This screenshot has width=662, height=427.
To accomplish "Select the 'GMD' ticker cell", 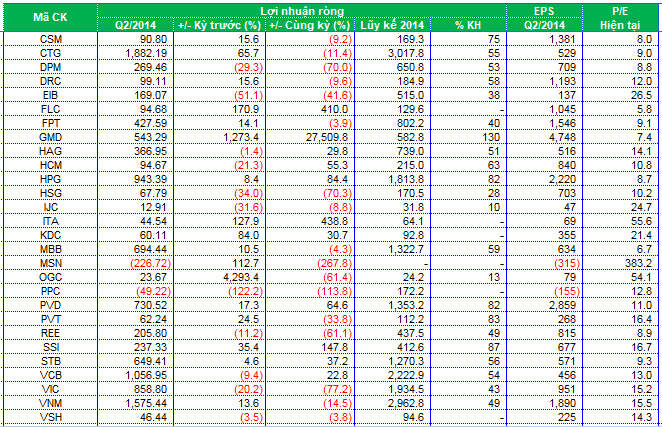I will pos(50,137).
